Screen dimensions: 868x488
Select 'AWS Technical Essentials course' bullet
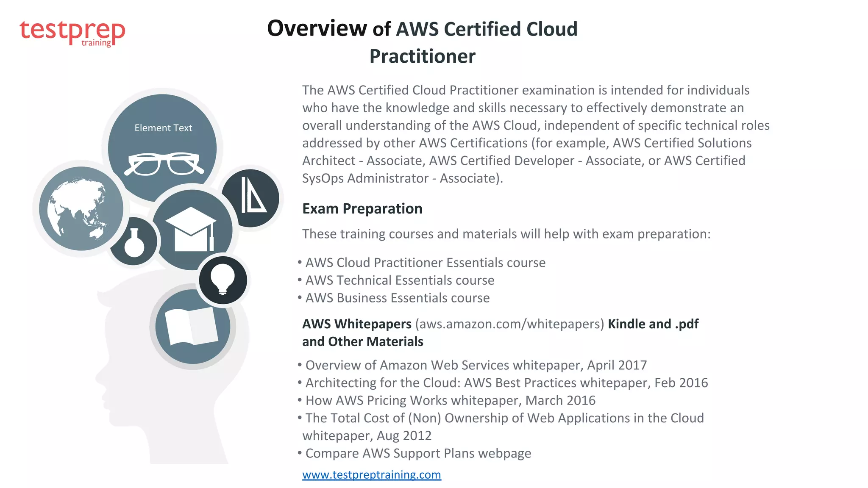(400, 280)
